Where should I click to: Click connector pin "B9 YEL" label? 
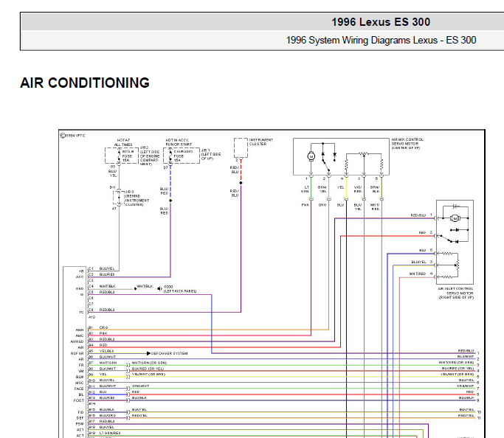[x=97, y=375]
